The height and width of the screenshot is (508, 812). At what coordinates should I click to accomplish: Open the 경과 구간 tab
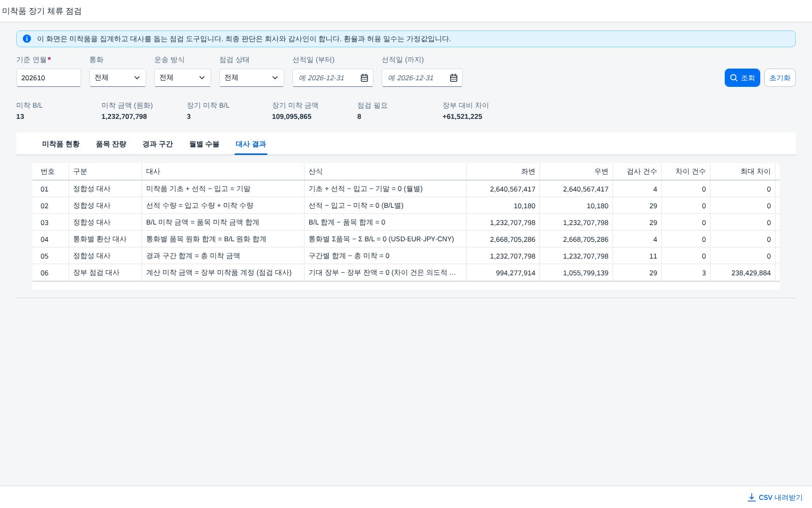(158, 144)
